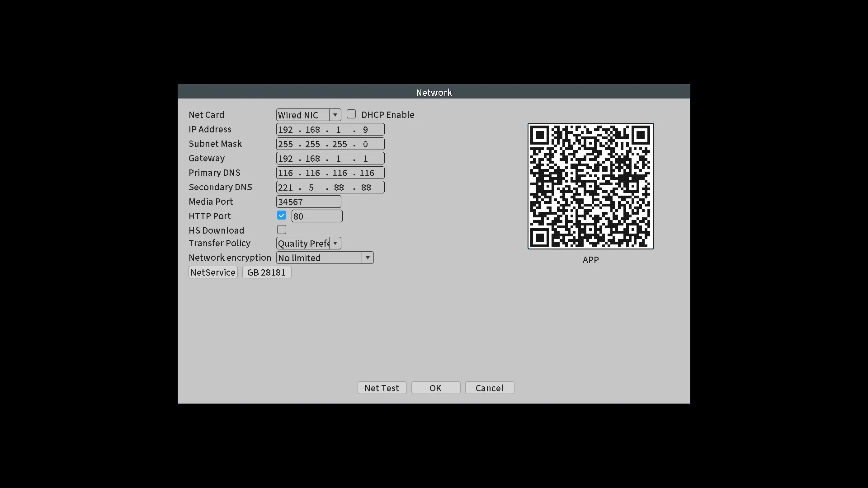Edit the Secondary DNS field
The height and width of the screenshot is (488, 868).
tap(330, 187)
